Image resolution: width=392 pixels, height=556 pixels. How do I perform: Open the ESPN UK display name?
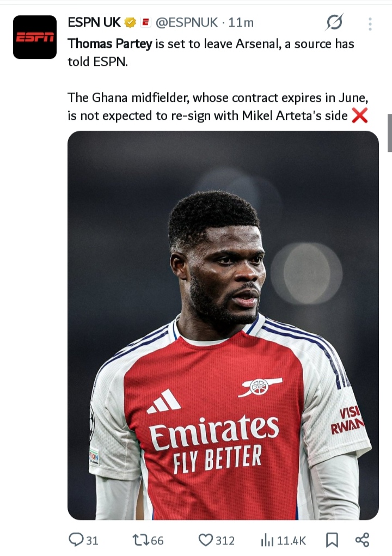point(94,22)
